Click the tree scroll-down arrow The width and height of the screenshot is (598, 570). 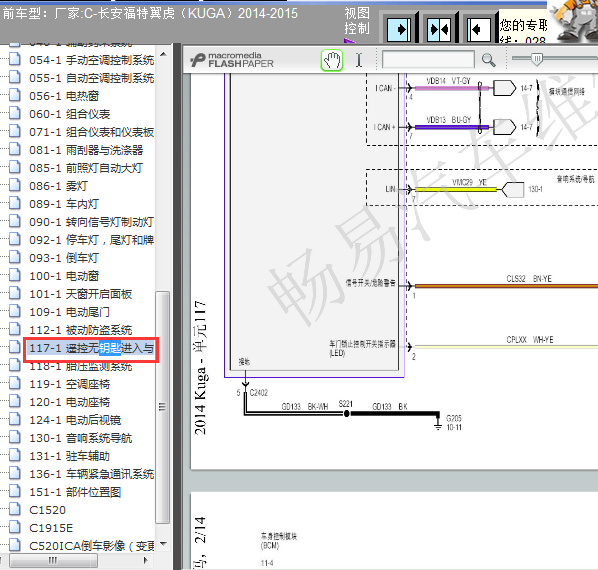click(x=163, y=544)
